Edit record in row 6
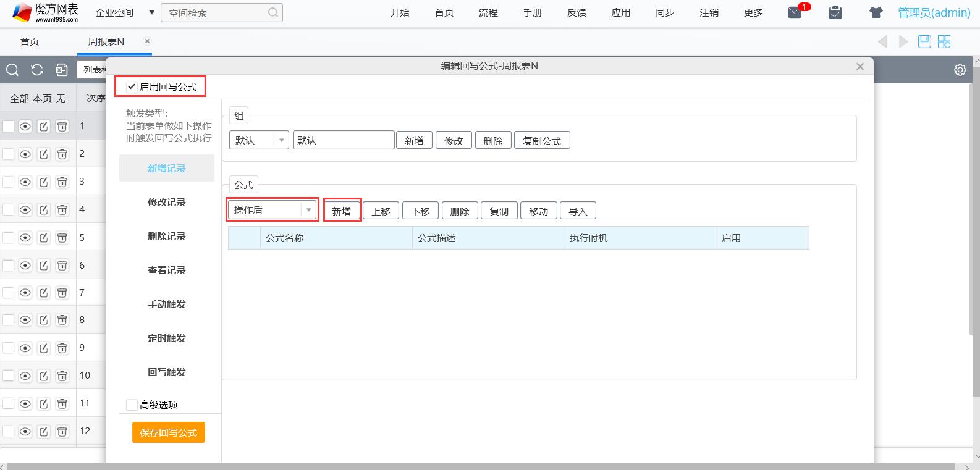Screen dimensions: 980x470 point(44,266)
